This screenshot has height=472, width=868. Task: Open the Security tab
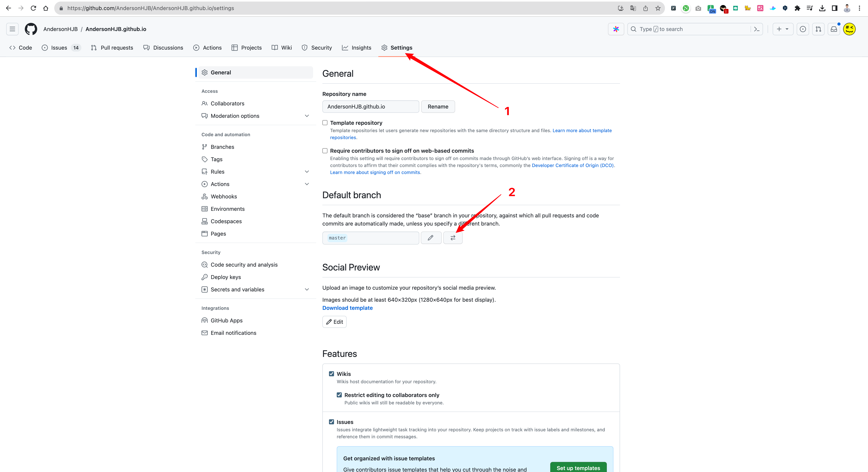317,47
